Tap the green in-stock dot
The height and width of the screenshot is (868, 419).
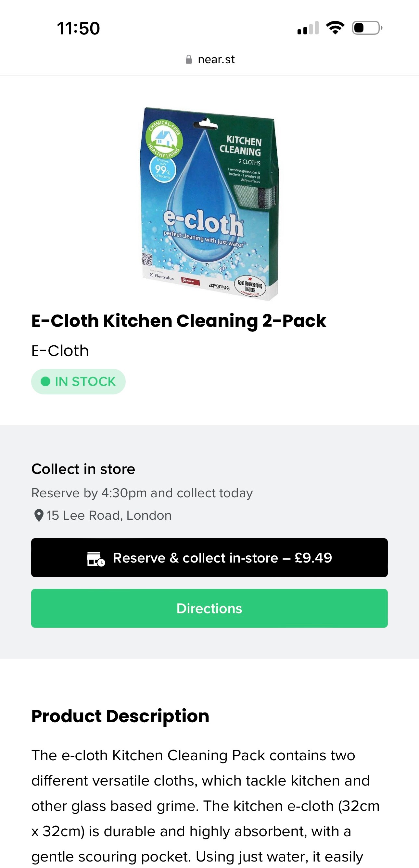[x=45, y=381]
